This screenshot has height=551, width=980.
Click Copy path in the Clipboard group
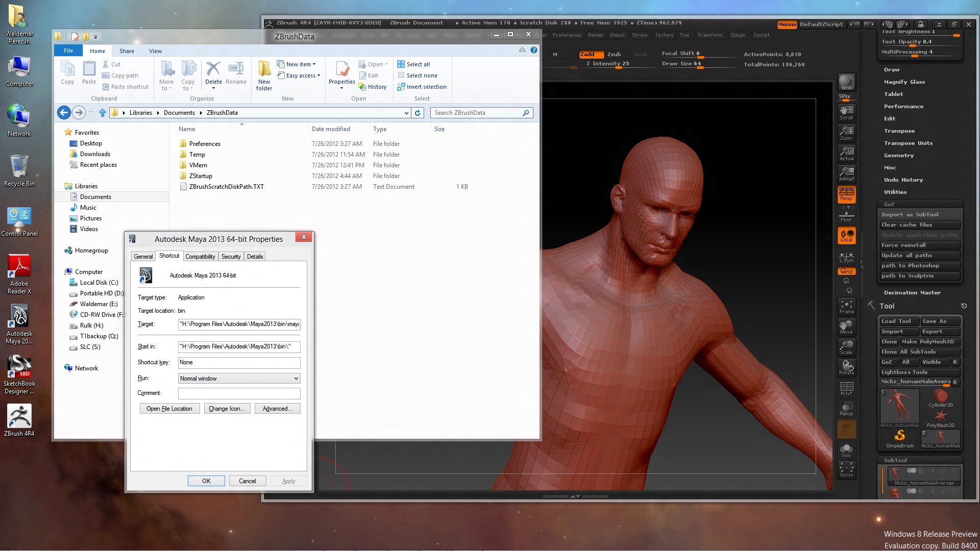click(120, 76)
